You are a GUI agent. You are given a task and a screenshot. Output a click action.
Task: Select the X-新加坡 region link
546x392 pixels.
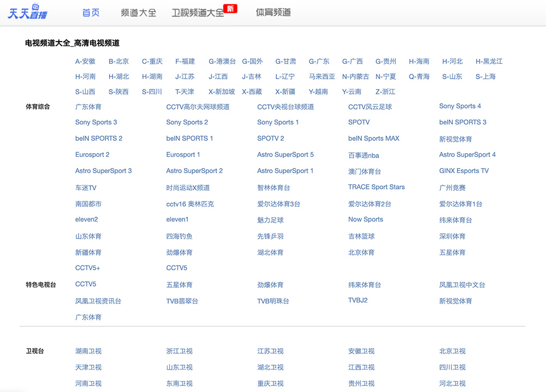(222, 92)
